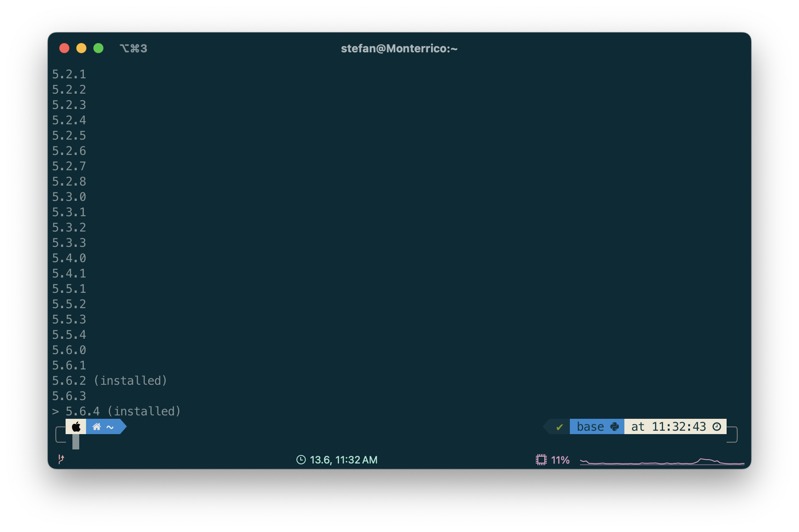
Task: Click version line 5.2.8
Action: (x=69, y=182)
